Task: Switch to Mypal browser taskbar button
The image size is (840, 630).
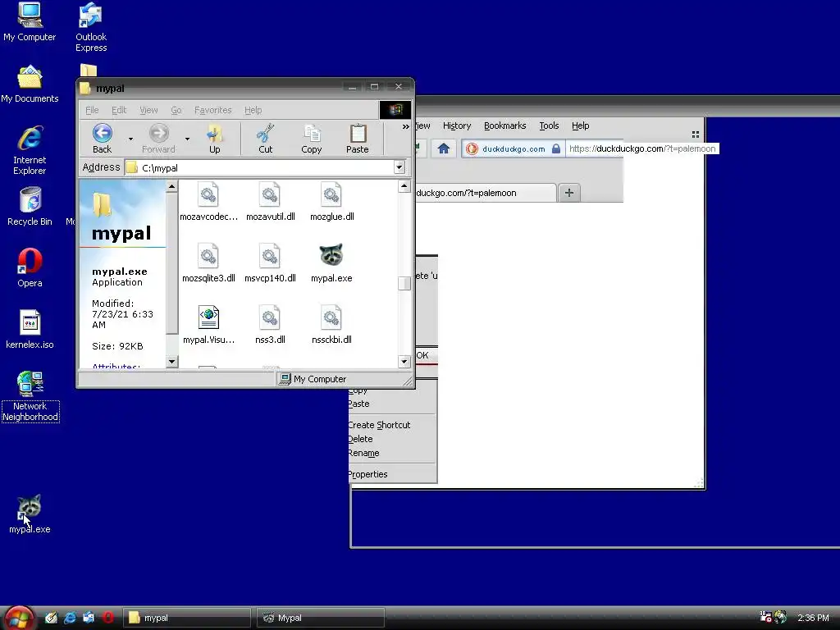Action: point(321,618)
